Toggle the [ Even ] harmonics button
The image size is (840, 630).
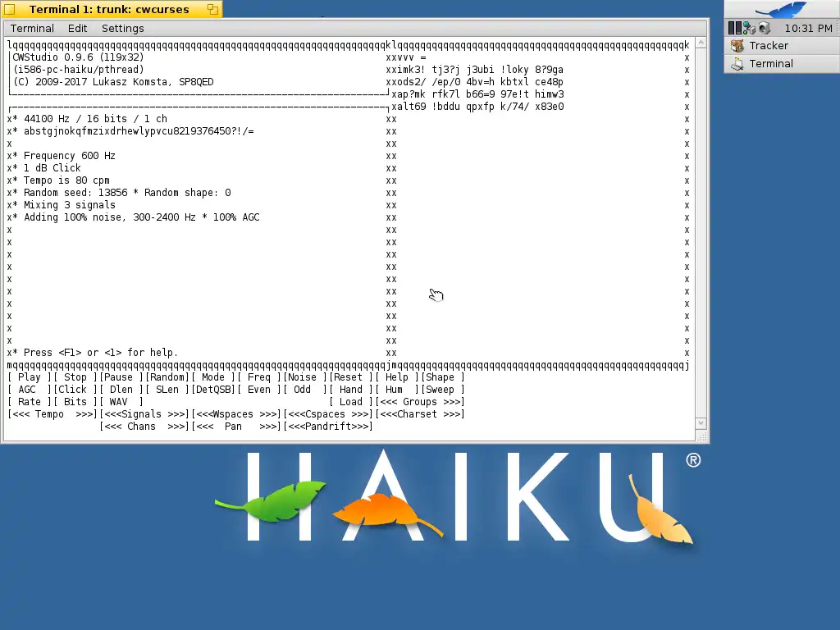260,390
